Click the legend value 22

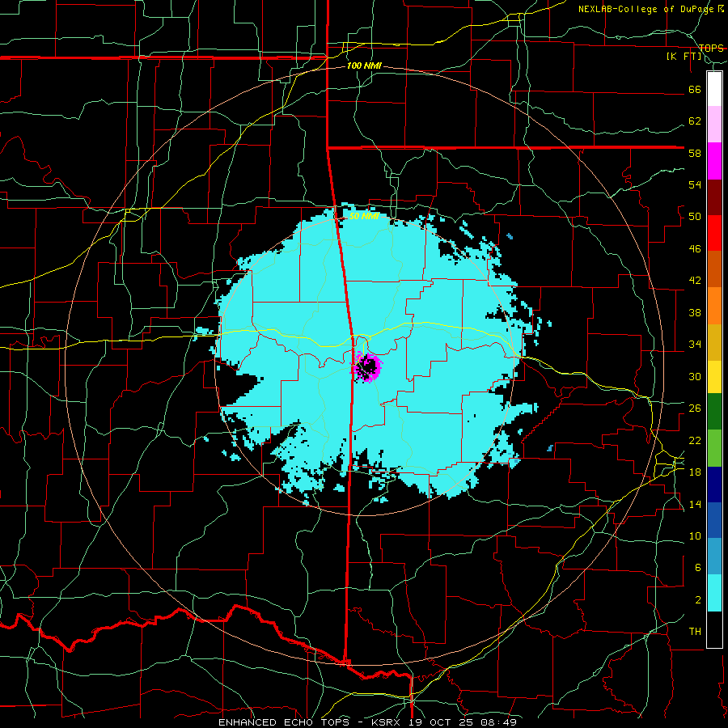point(695,440)
